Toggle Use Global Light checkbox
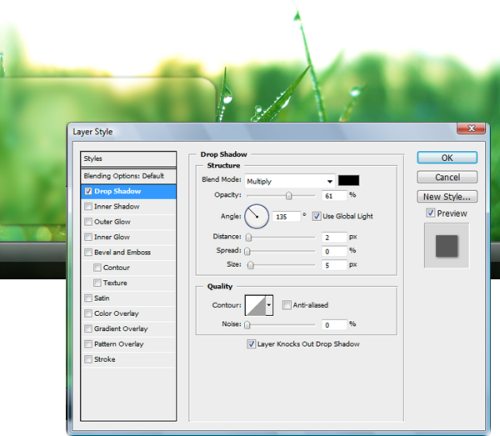The height and width of the screenshot is (436, 500). point(316,216)
